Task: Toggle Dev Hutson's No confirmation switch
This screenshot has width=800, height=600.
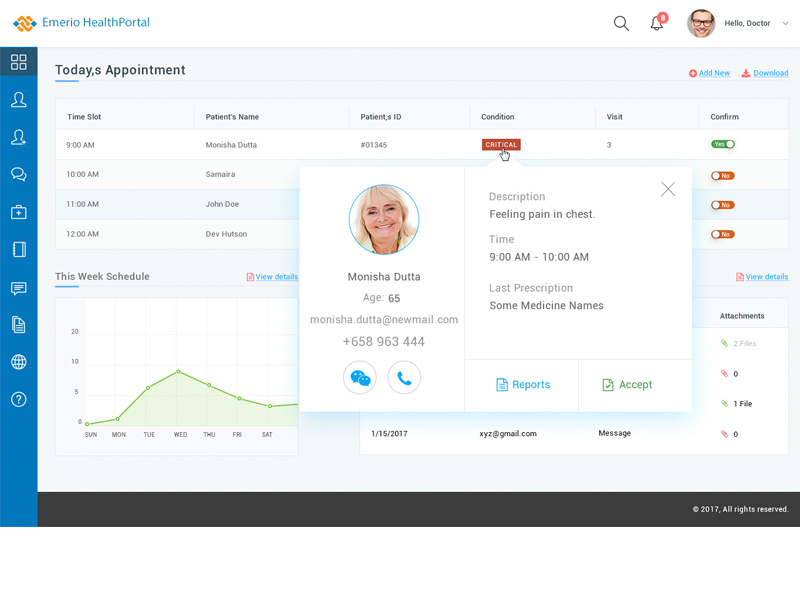Action: tap(722, 234)
